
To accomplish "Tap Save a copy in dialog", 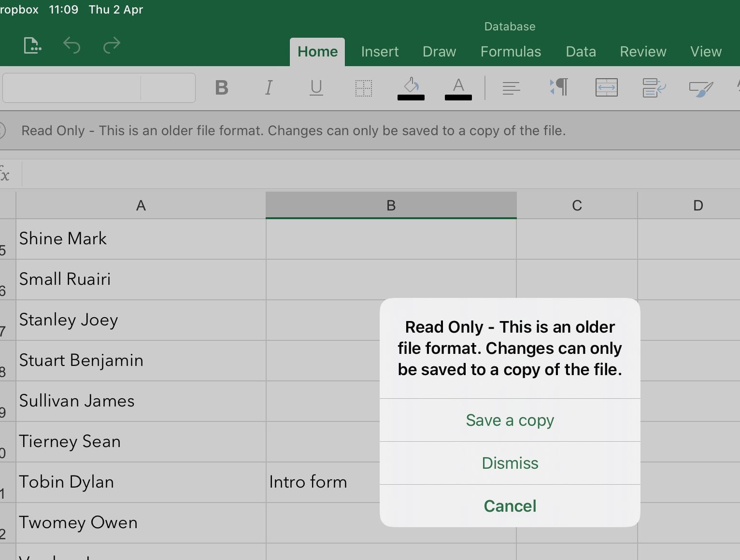I will pyautogui.click(x=510, y=420).
